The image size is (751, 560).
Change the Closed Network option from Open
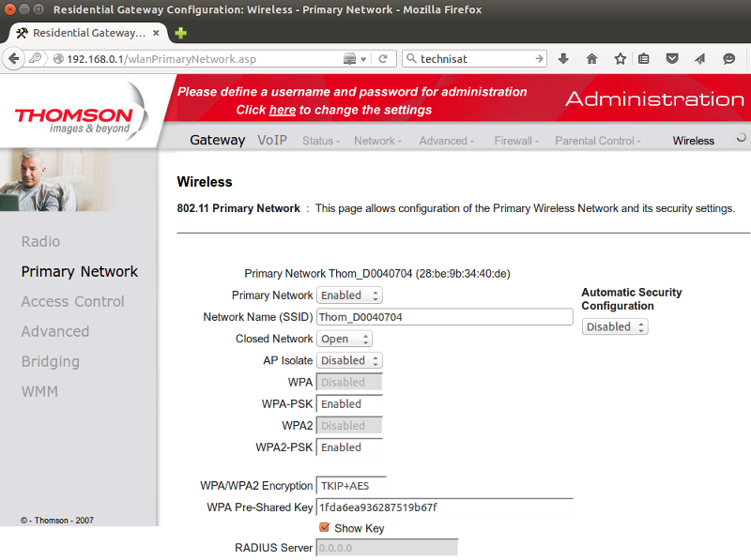344,339
